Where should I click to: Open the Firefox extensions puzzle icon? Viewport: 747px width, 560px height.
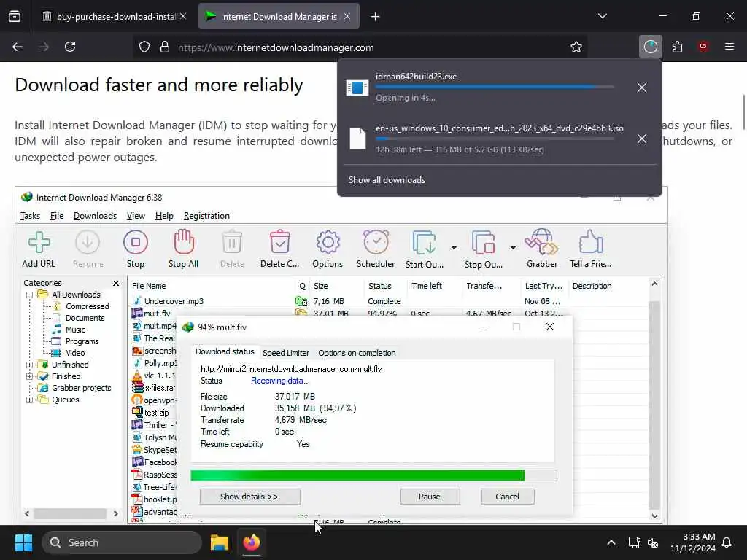coord(677,47)
